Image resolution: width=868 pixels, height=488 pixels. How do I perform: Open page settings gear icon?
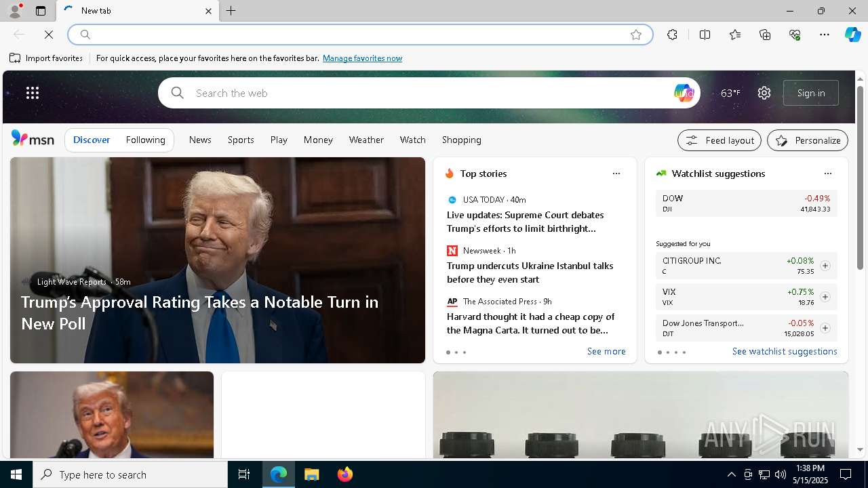click(764, 93)
